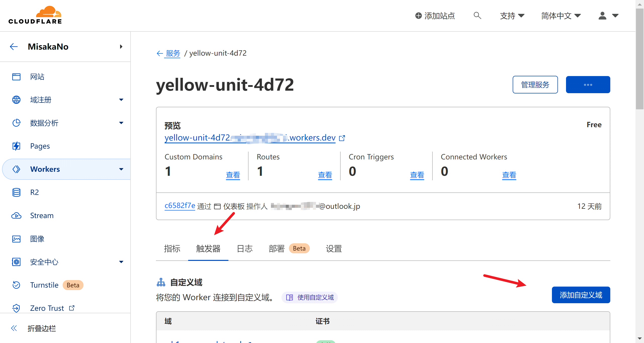Image resolution: width=644 pixels, height=343 pixels.
Task: Expand the 域注册 sidebar submenu
Action: 121,100
